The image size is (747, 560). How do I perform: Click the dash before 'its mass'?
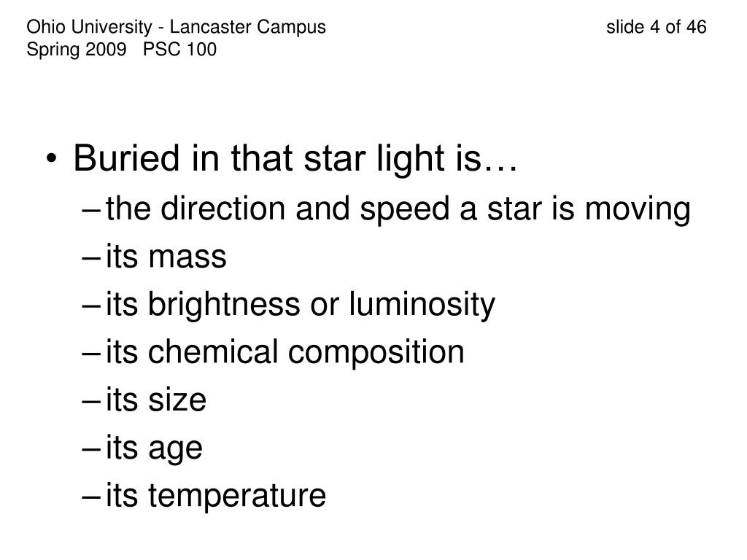[91, 257]
